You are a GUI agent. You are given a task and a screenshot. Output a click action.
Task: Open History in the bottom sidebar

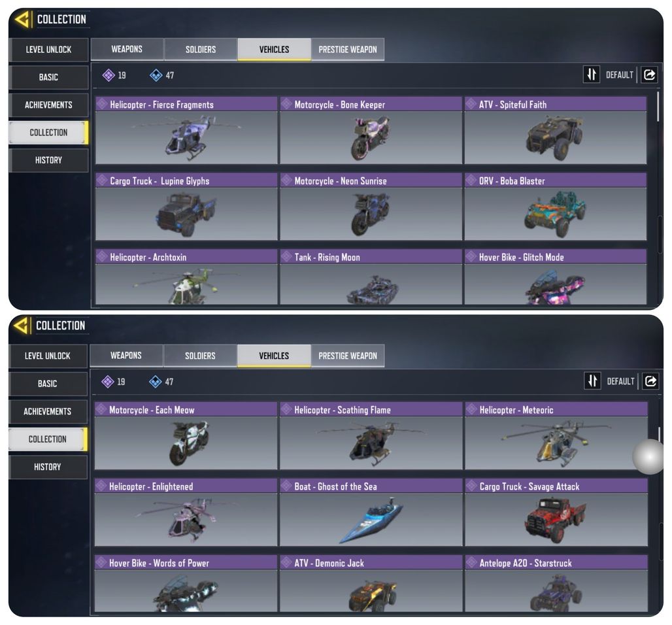click(x=48, y=467)
